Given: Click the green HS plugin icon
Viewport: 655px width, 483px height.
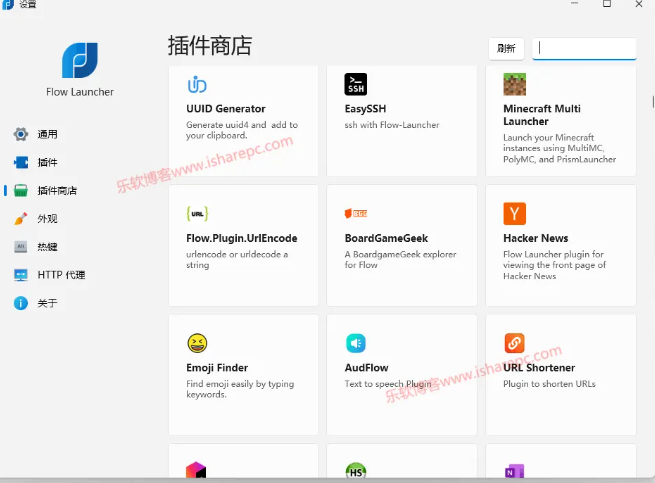Looking at the screenshot, I should pos(355,470).
